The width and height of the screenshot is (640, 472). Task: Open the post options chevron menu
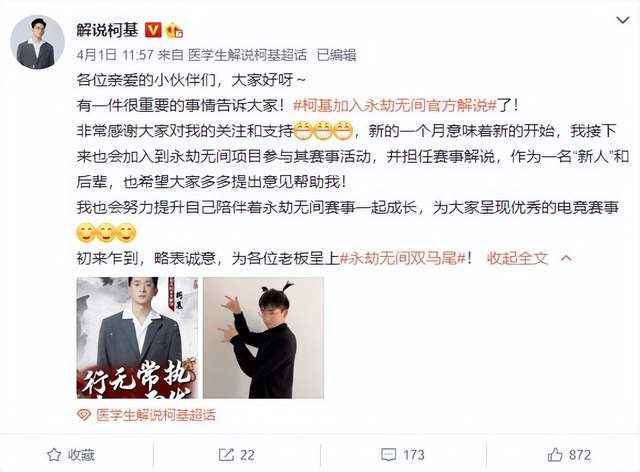click(x=622, y=20)
